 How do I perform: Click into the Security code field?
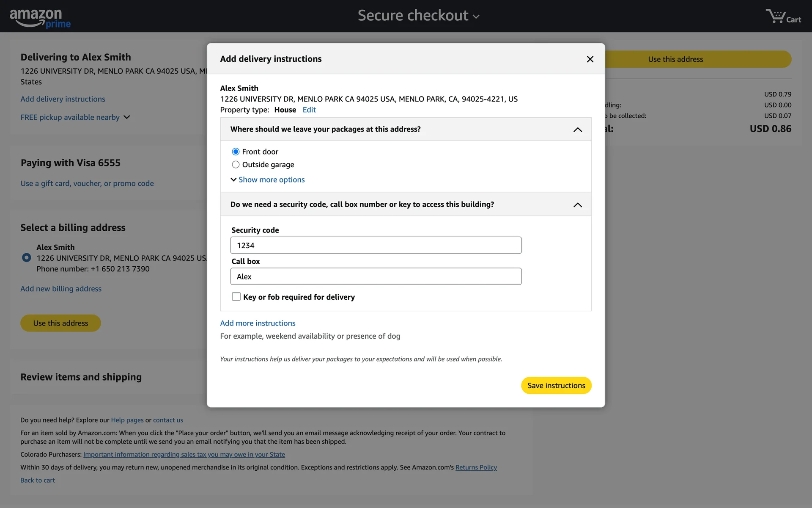376,246
